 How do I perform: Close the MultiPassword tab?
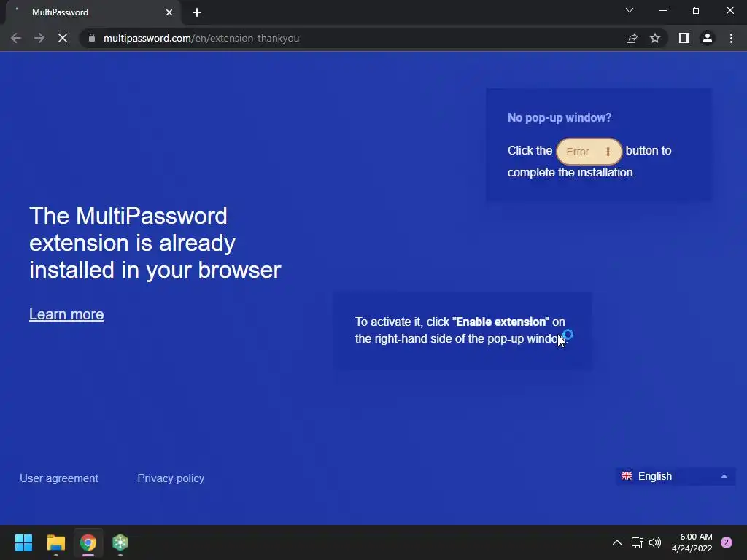click(x=169, y=12)
